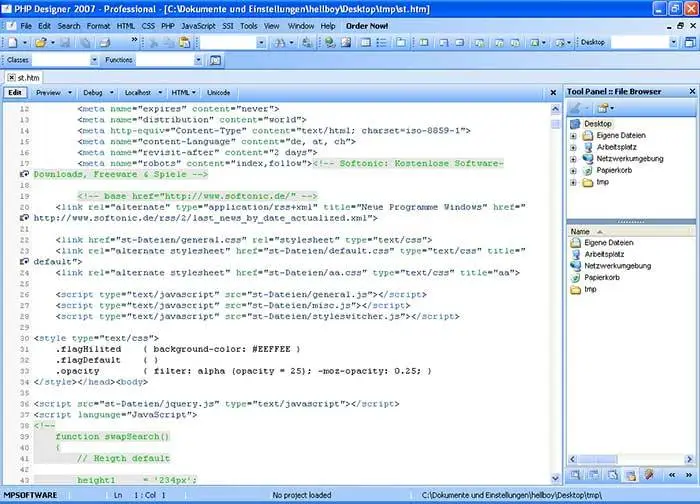Open the CSS menu
Screen dimensions: 700x504
148,26
